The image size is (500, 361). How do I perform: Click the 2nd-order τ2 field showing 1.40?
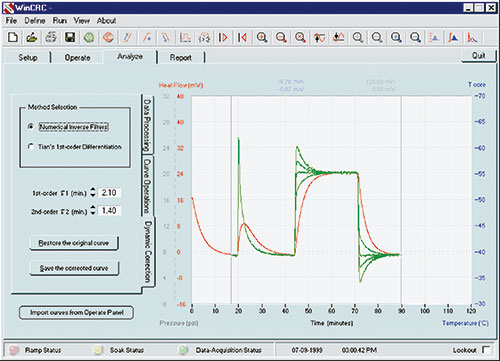pyautogui.click(x=109, y=210)
